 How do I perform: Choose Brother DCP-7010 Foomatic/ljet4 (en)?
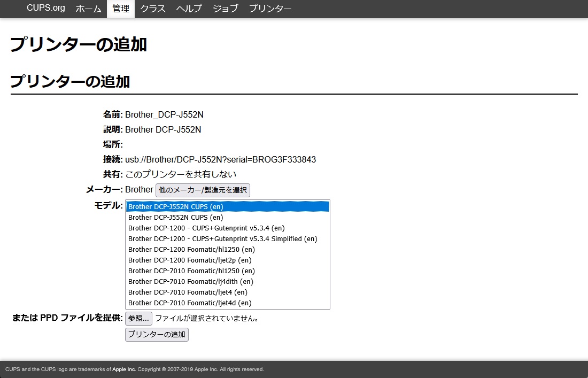tap(228, 292)
